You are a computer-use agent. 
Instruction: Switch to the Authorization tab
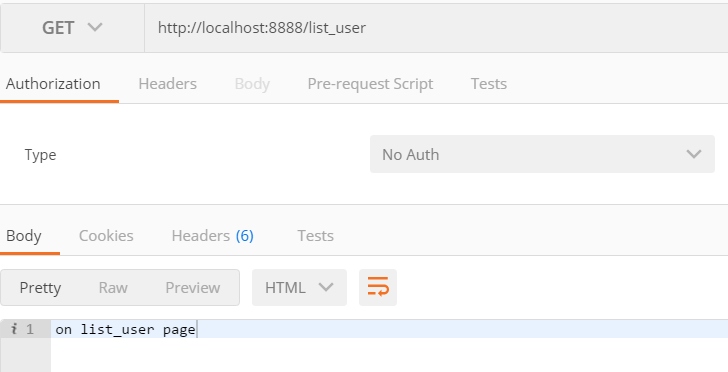[53, 84]
